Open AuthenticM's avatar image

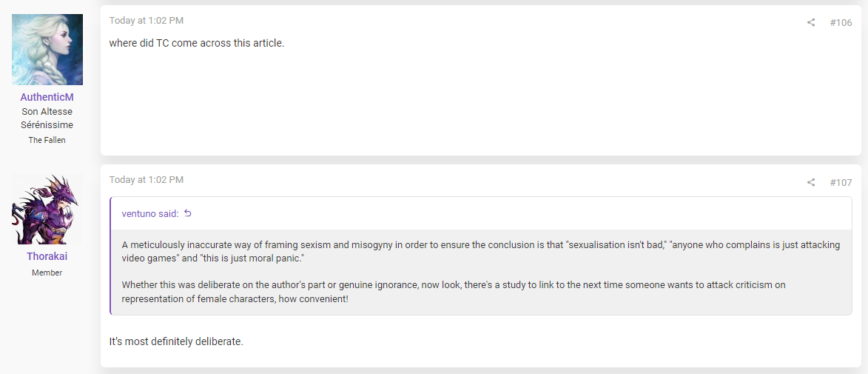(x=47, y=50)
